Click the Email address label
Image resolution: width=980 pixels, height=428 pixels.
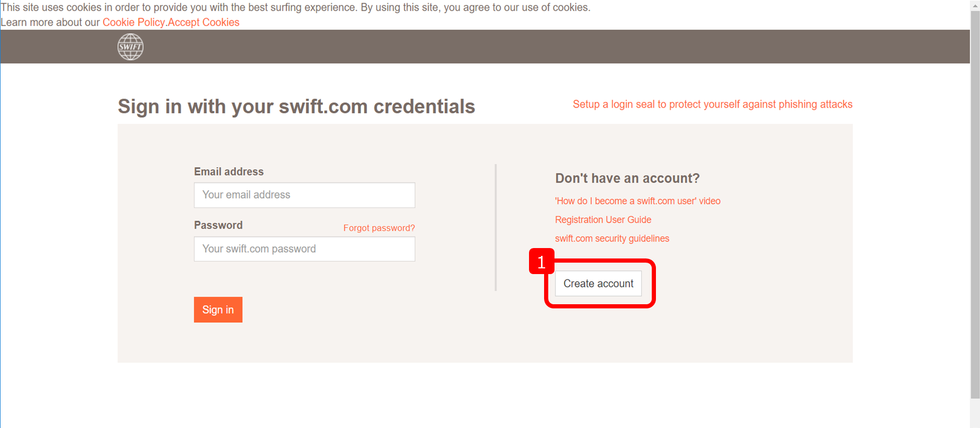tap(228, 171)
